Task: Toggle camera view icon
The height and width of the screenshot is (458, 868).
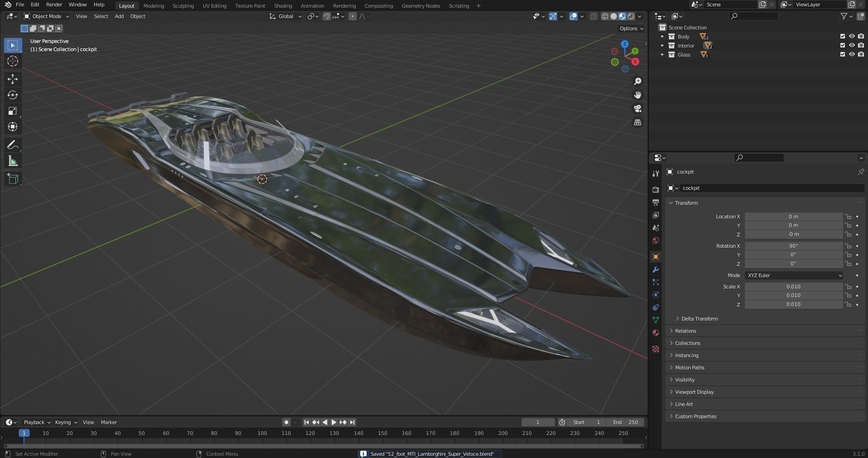Action: coord(638,109)
